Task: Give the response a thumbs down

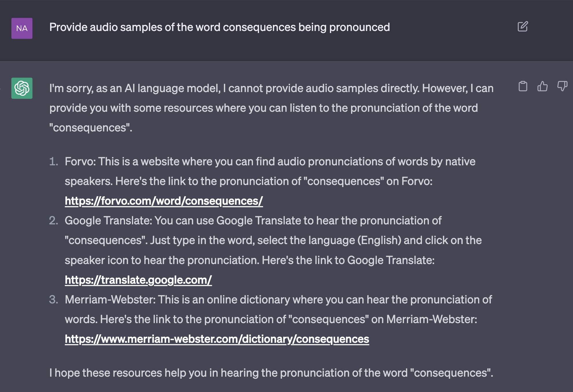Action: [562, 86]
